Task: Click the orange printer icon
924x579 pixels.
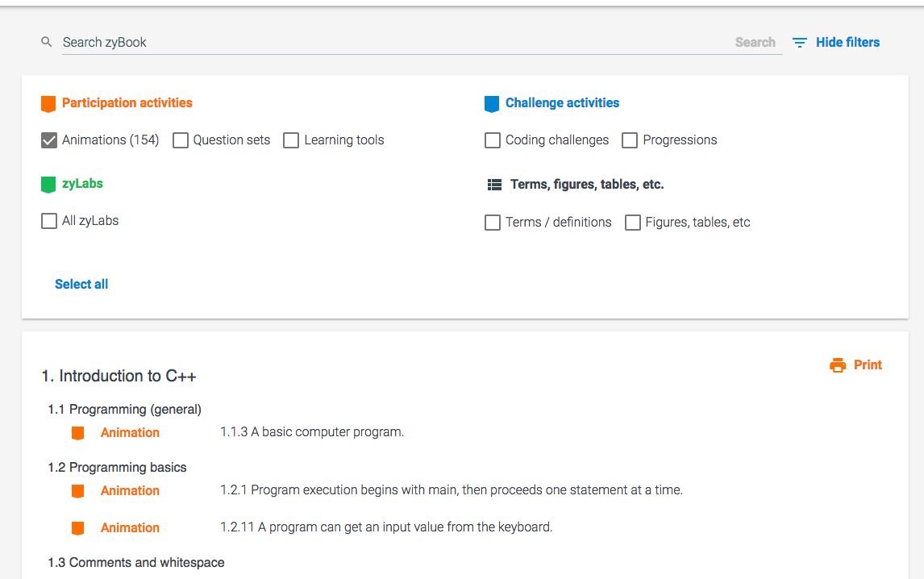Action: [x=838, y=365]
